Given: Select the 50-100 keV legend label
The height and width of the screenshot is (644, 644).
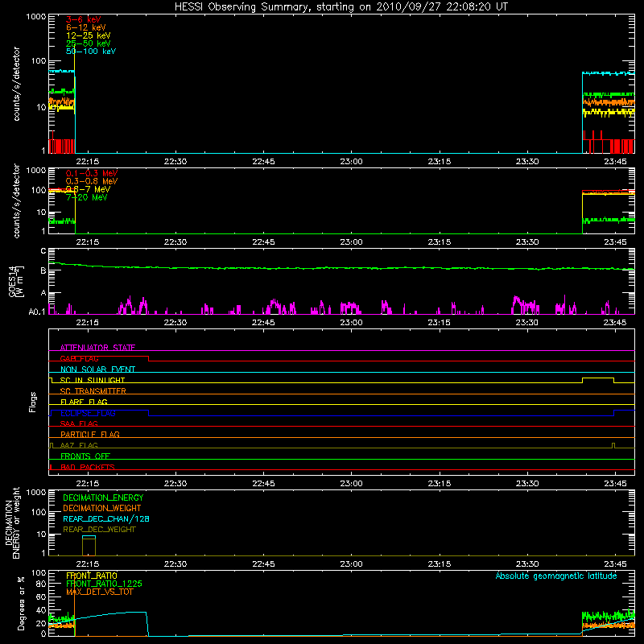Looking at the screenshot, I should pyautogui.click(x=91, y=52).
